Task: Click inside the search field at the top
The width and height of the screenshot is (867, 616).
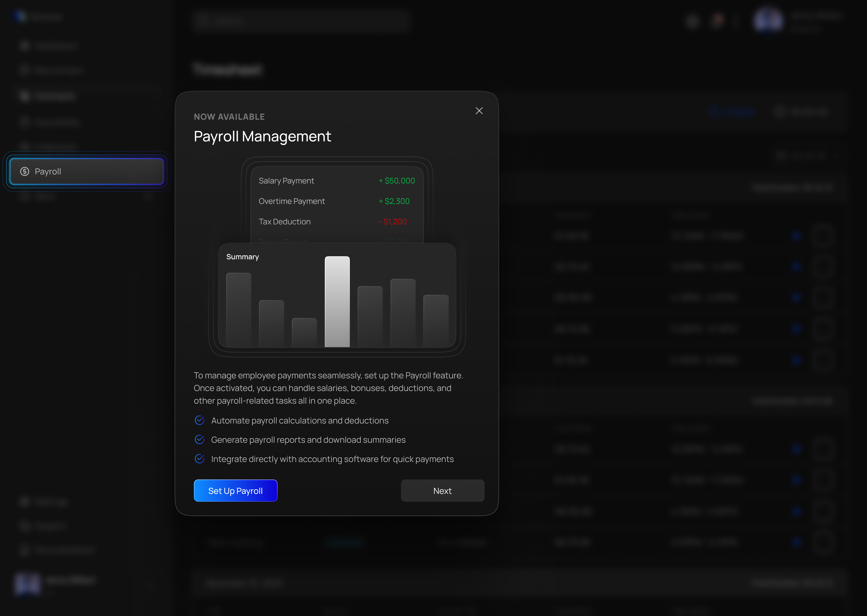Action: (x=300, y=21)
